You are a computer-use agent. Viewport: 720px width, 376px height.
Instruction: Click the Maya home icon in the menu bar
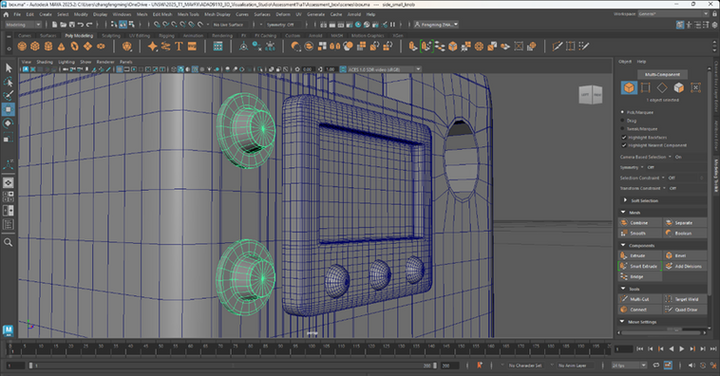pyautogui.click(x=6, y=14)
